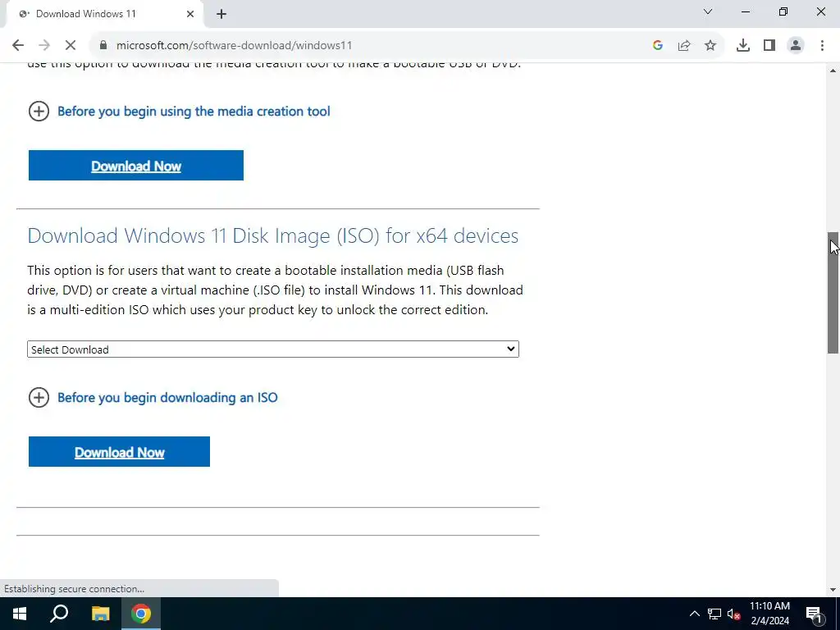Open Chrome downloads tray

coord(743,46)
